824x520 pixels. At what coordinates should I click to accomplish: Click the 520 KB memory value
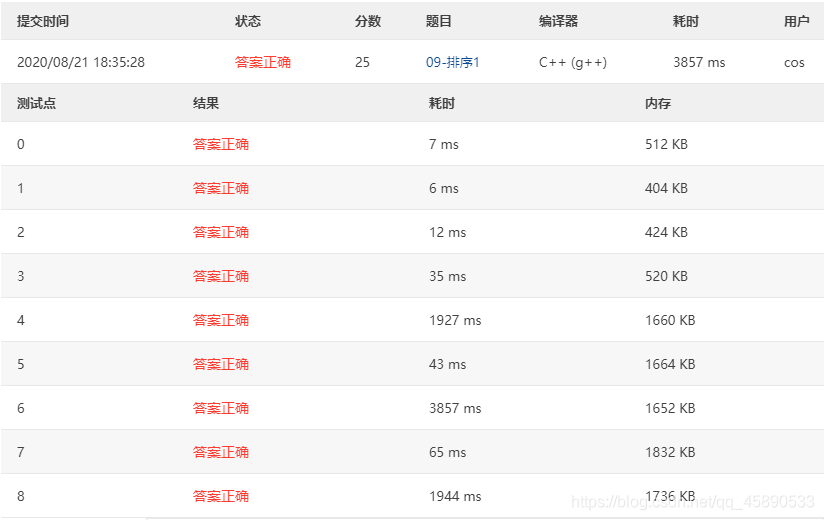666,277
